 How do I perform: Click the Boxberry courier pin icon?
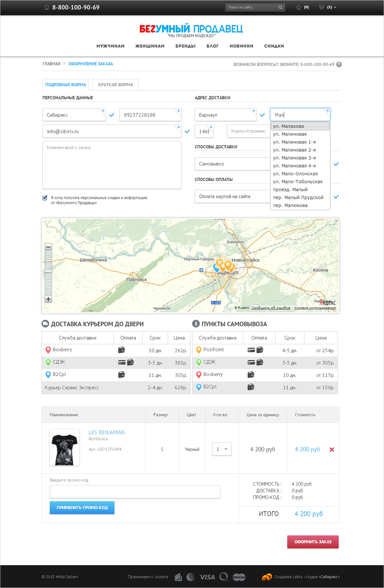(x=48, y=350)
